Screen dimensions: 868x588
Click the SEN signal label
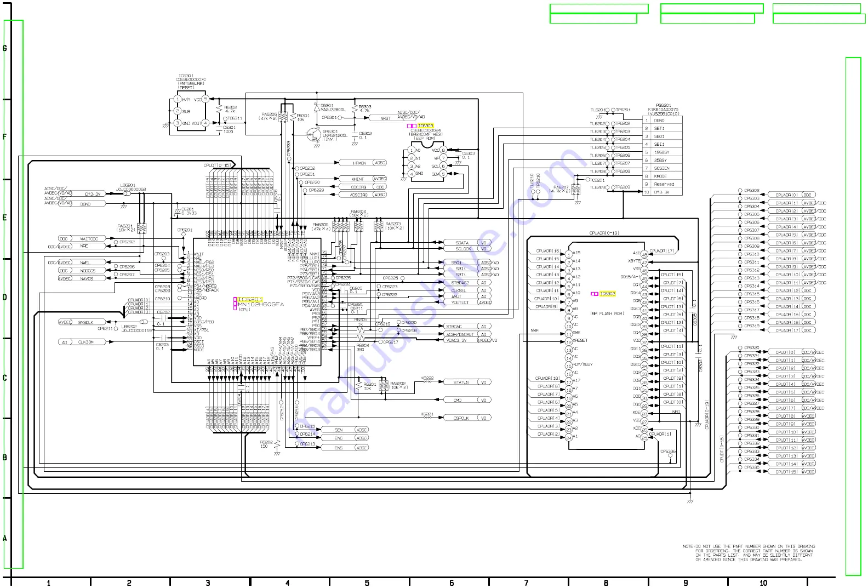(x=339, y=430)
